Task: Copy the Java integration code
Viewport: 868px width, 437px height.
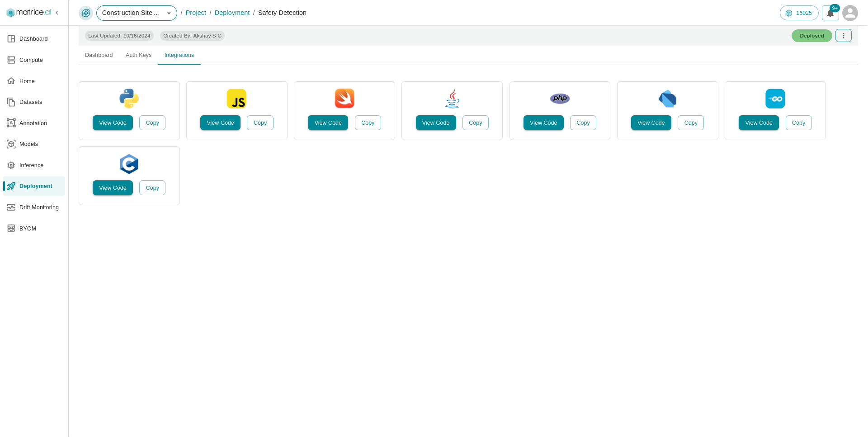Action: pyautogui.click(x=476, y=123)
